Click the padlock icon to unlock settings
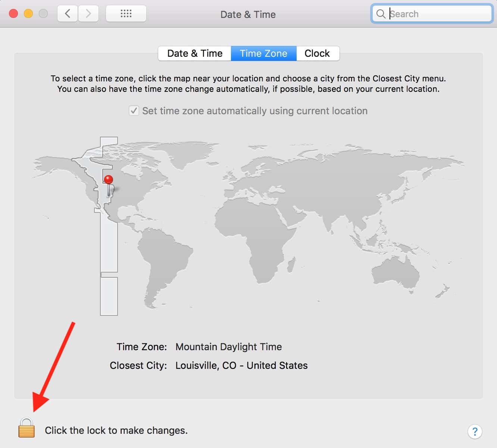This screenshot has width=497, height=448. [x=26, y=428]
